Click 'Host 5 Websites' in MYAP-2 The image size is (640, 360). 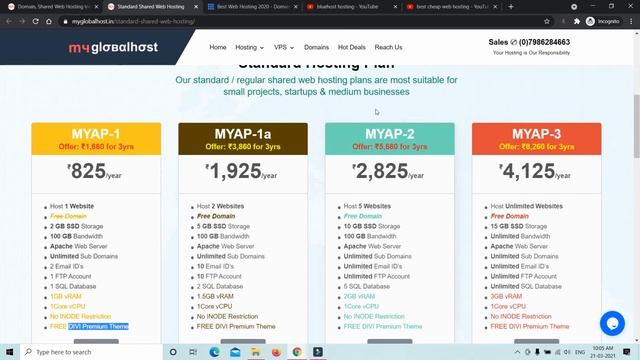click(367, 206)
